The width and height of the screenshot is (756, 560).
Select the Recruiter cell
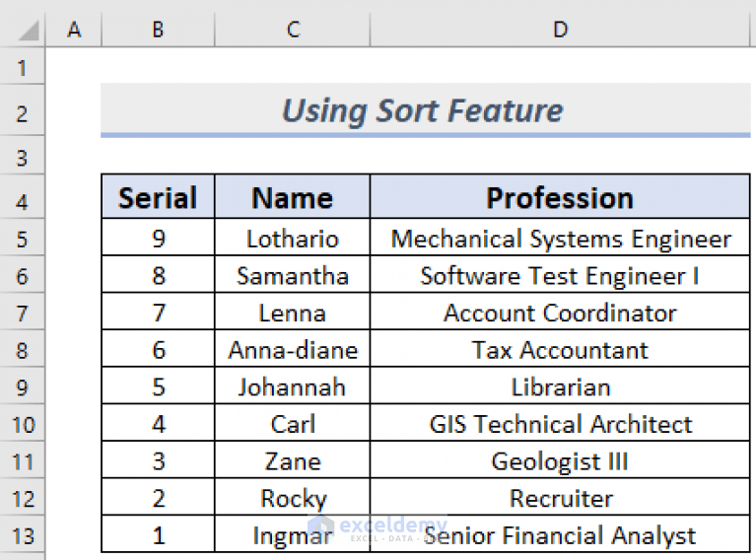point(560,499)
